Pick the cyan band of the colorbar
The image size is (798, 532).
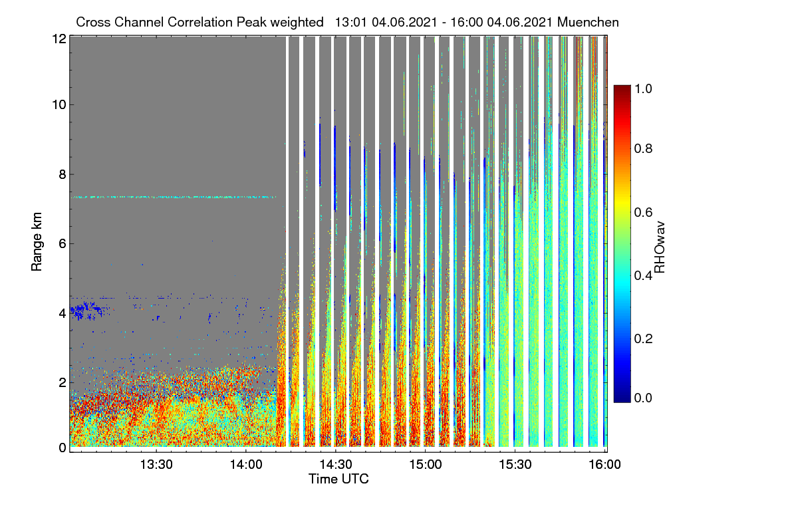621,283
